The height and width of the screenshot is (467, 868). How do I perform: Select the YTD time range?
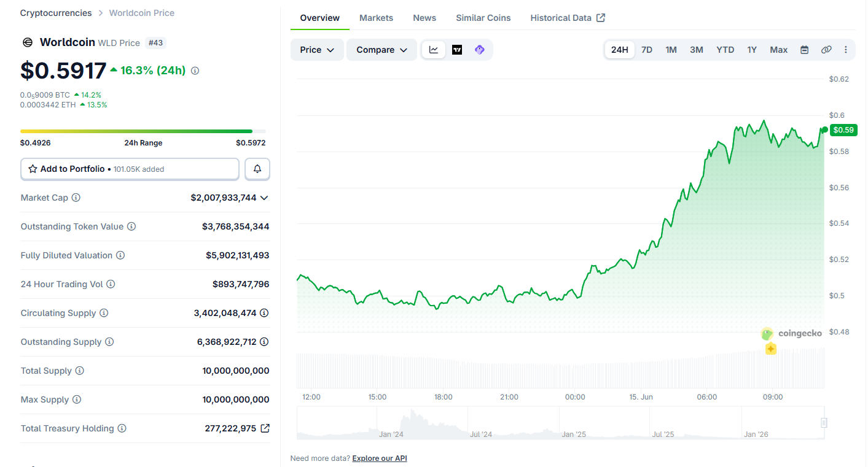(725, 50)
